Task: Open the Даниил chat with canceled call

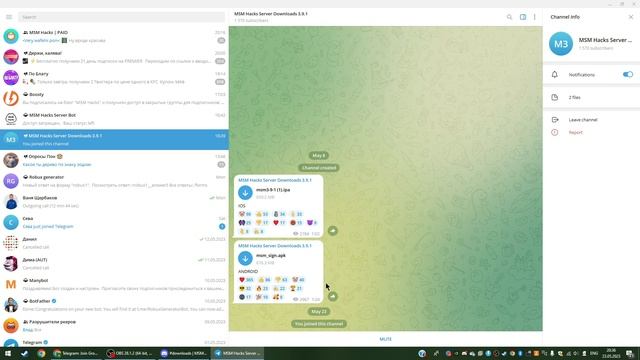Action: [114, 243]
